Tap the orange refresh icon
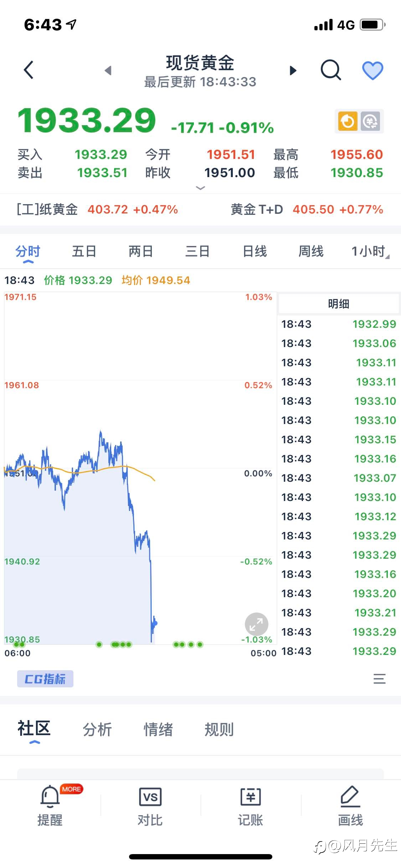 click(348, 122)
